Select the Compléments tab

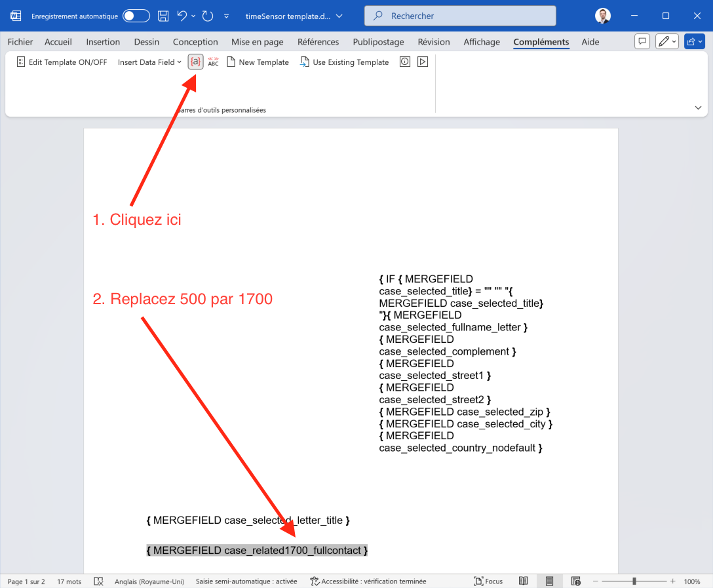[541, 42]
